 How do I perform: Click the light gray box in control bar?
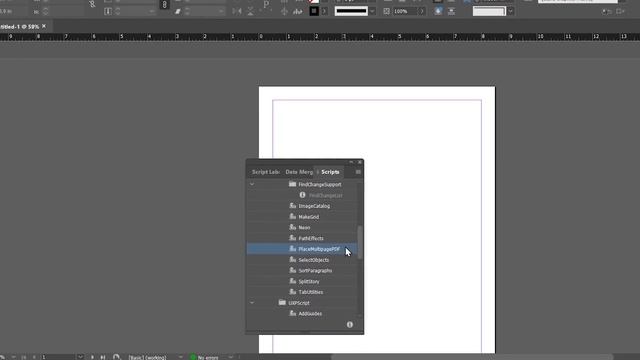(489, 11)
